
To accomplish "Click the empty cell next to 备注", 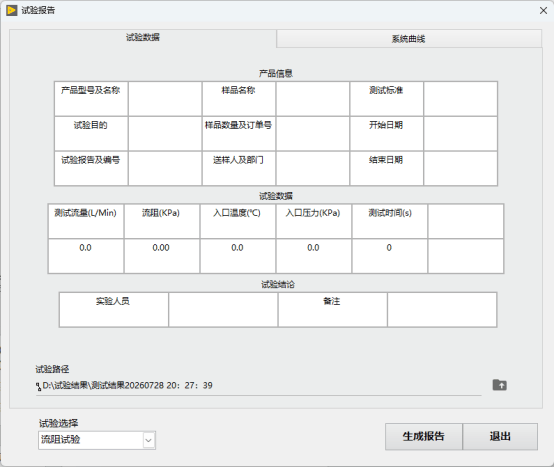I will click(442, 309).
